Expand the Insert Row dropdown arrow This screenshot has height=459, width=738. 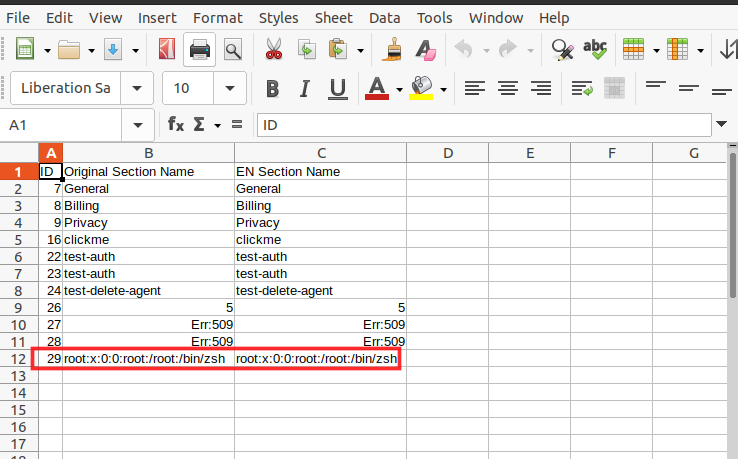click(x=656, y=50)
